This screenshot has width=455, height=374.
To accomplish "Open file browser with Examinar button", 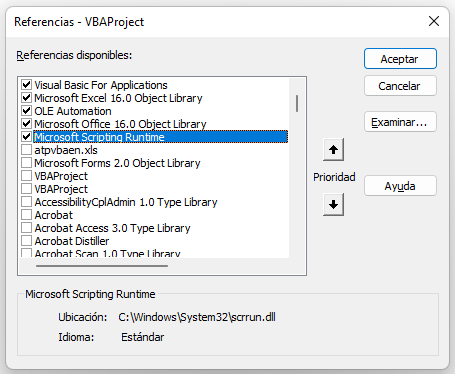I will [400, 122].
